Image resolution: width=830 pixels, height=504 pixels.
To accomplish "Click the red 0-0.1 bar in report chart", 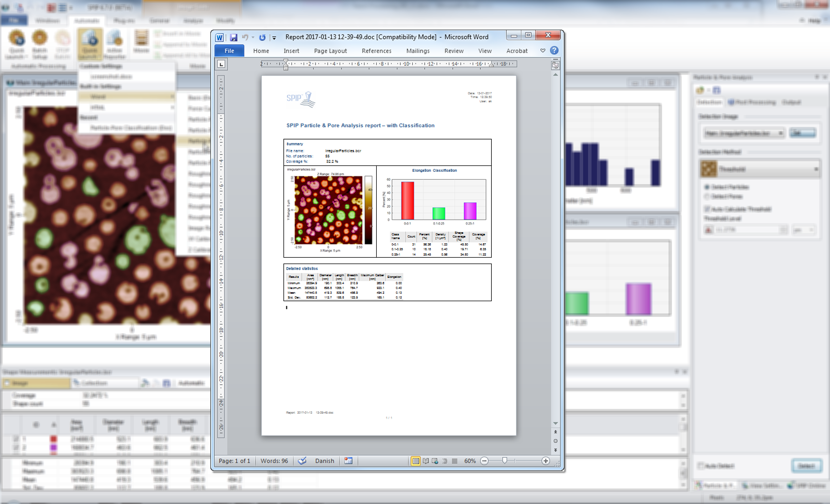I will click(x=407, y=200).
